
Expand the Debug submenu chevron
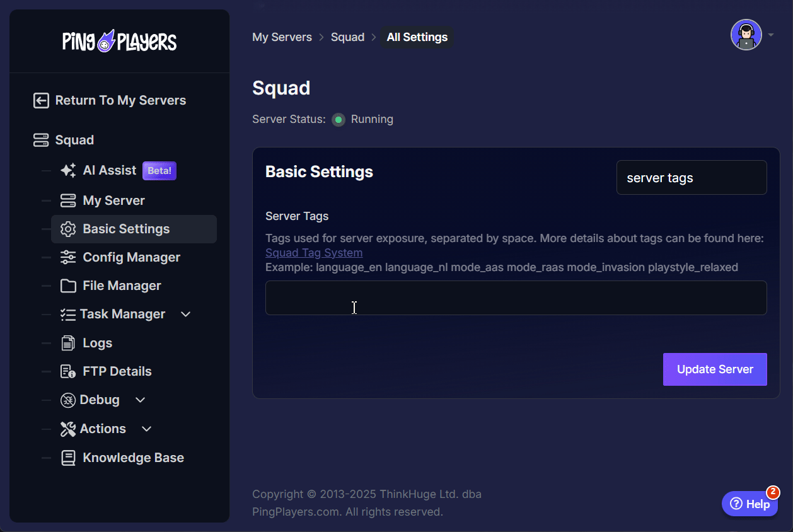(x=141, y=400)
